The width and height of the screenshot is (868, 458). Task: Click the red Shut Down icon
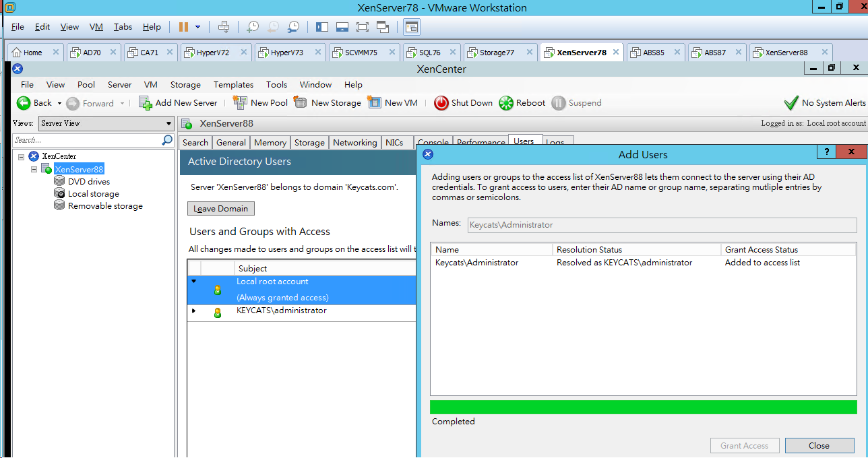click(x=441, y=103)
